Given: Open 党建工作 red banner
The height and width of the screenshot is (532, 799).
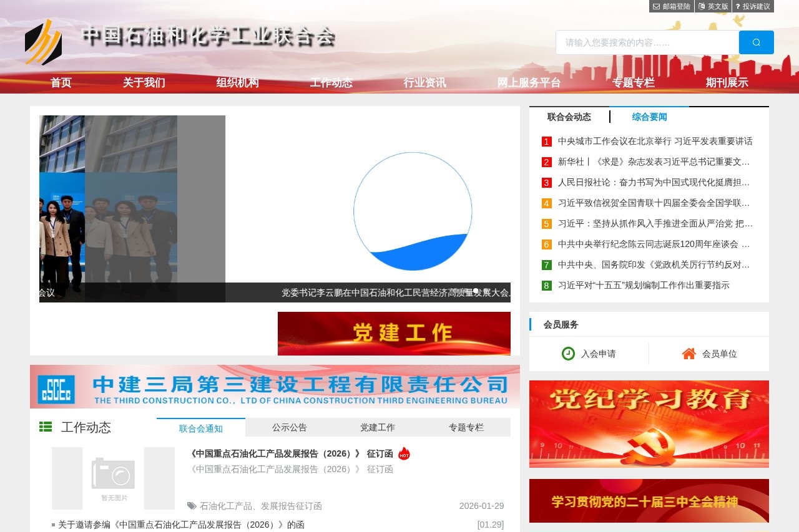Looking at the screenshot, I should (x=394, y=334).
